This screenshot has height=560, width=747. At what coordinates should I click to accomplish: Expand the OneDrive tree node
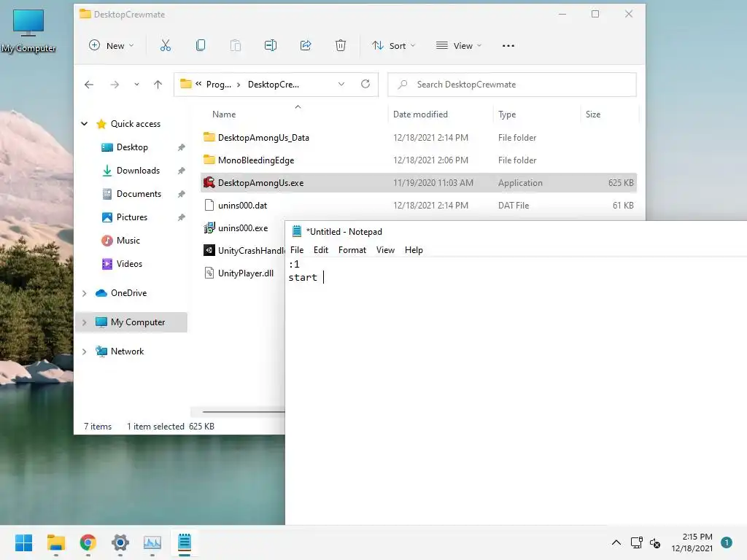coord(85,293)
